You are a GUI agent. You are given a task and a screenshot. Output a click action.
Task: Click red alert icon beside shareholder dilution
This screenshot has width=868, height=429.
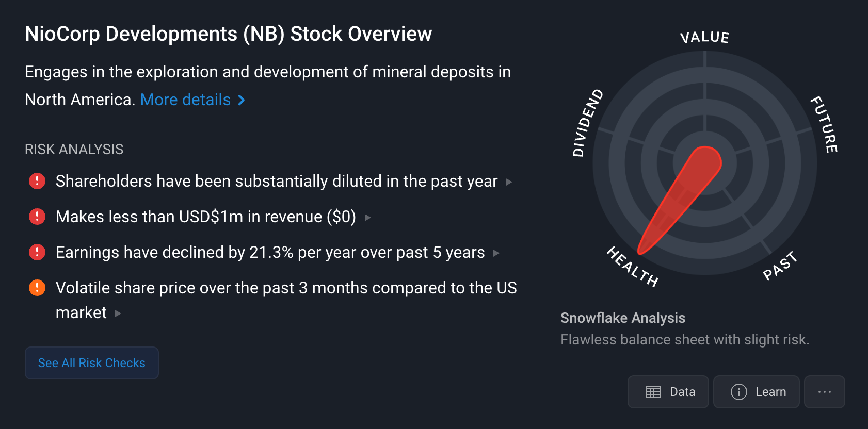coord(37,181)
